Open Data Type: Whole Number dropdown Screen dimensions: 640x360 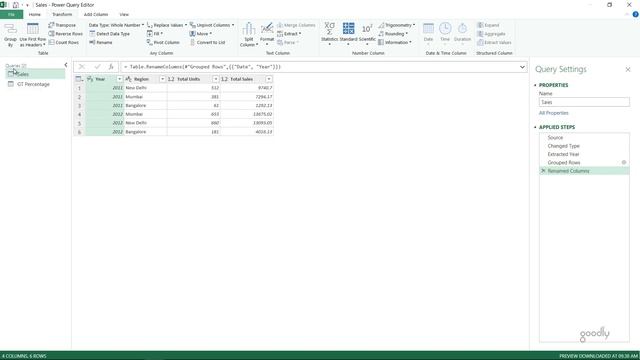[x=116, y=25]
